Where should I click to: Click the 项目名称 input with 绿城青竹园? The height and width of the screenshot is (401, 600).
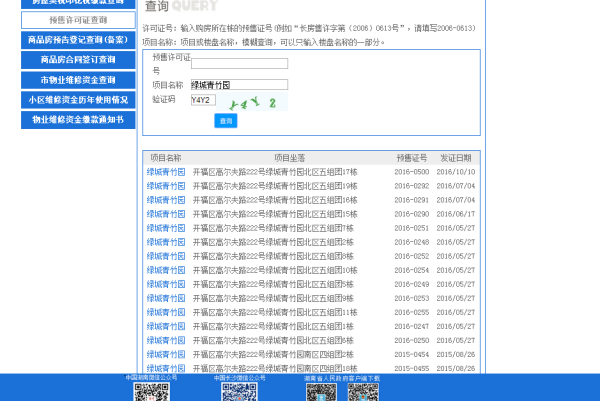239,85
